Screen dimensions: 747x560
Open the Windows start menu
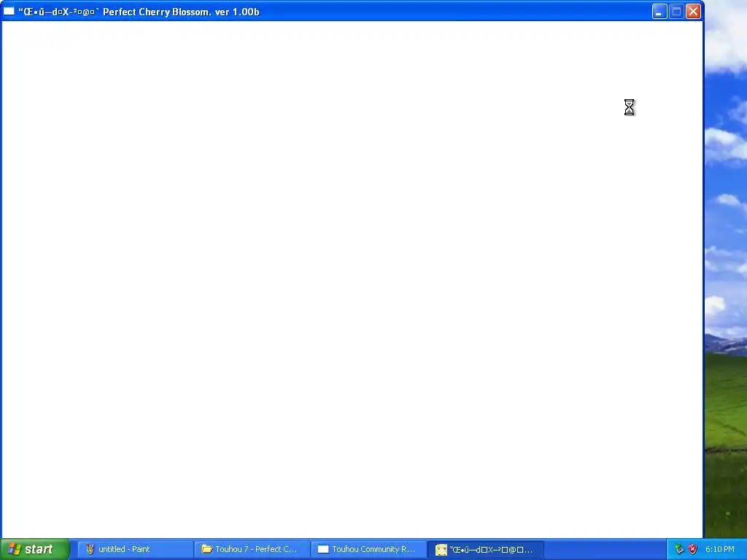click(x=35, y=549)
